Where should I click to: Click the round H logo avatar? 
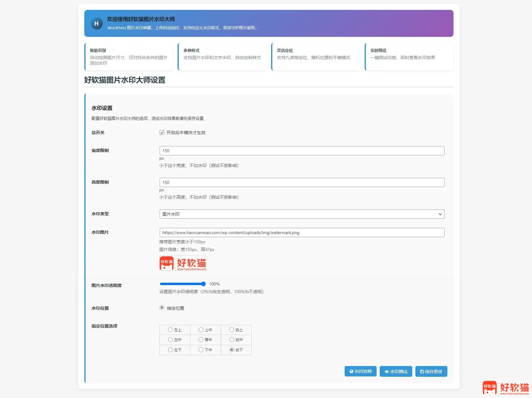point(96,23)
